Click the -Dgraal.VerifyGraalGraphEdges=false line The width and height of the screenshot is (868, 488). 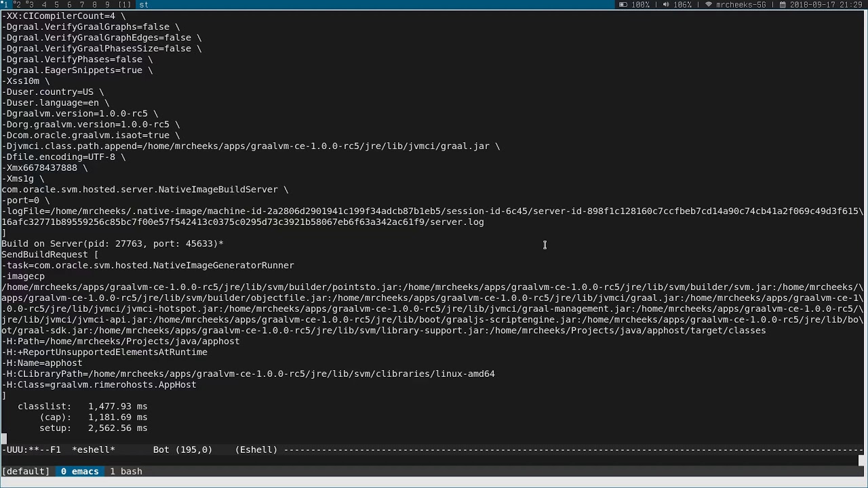coord(102,37)
